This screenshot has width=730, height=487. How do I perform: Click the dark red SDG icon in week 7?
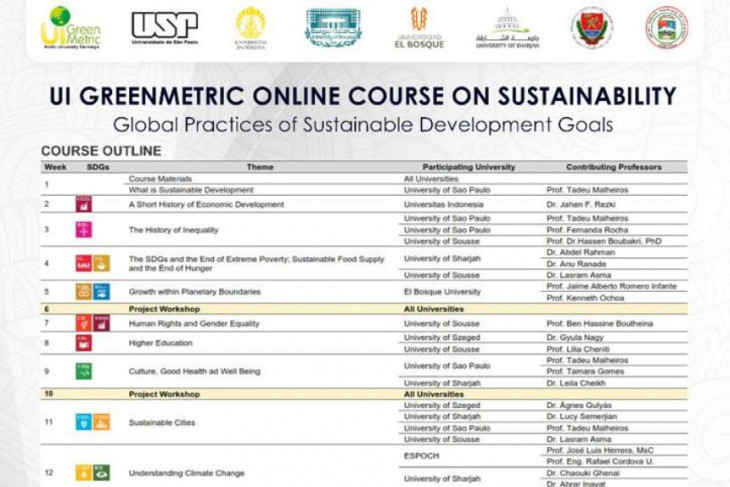101,323
